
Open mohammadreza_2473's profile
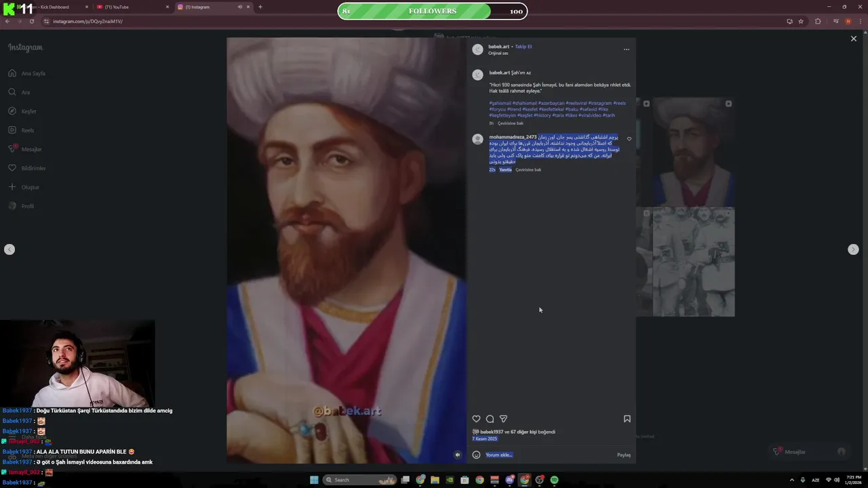pyautogui.click(x=513, y=137)
